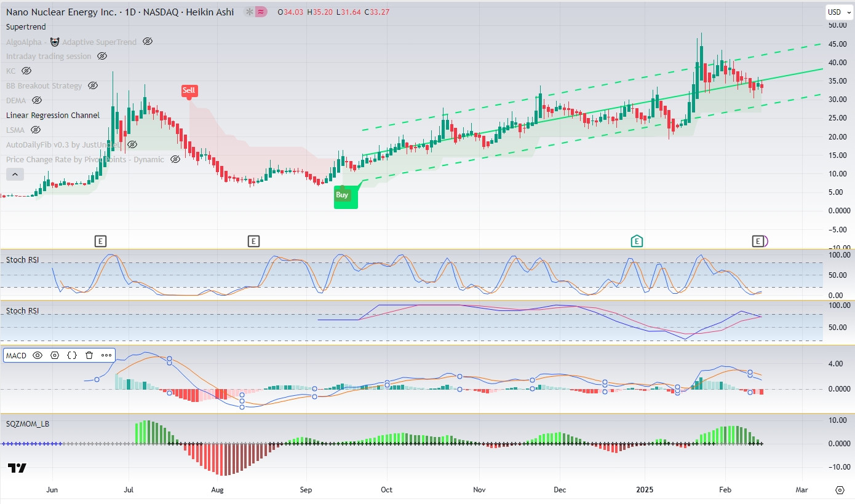Show the AutoDailyFib v0.3 indicator

pyautogui.click(x=132, y=145)
